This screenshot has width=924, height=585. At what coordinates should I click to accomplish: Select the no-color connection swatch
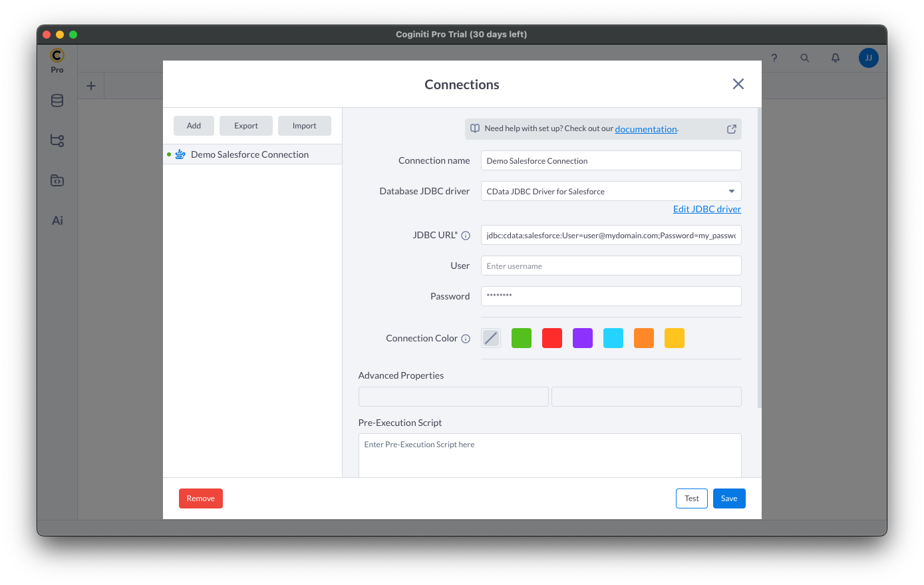[x=491, y=338]
